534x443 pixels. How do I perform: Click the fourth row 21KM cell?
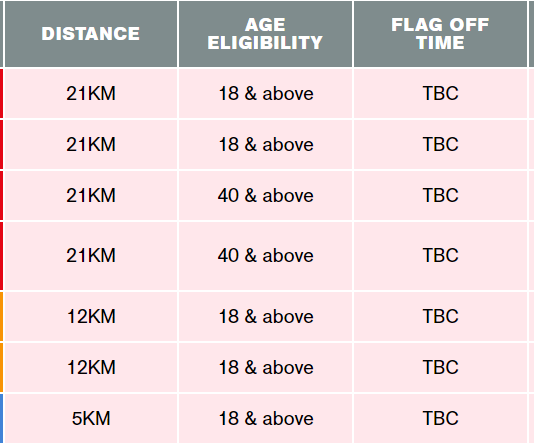tap(91, 256)
